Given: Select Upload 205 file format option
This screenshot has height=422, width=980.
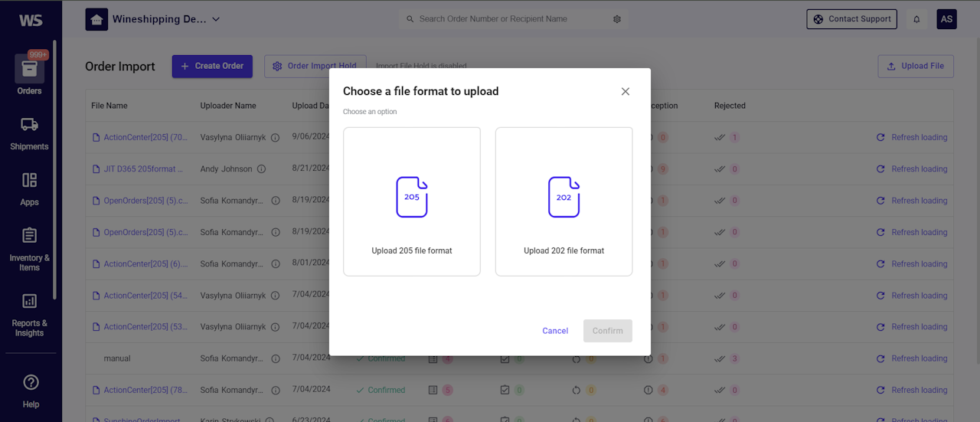Looking at the screenshot, I should click(412, 201).
